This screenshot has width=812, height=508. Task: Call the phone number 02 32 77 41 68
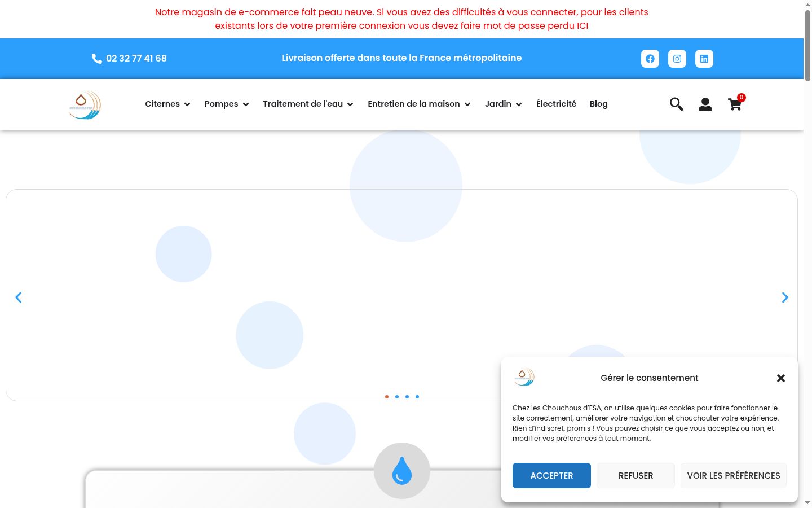pos(136,58)
